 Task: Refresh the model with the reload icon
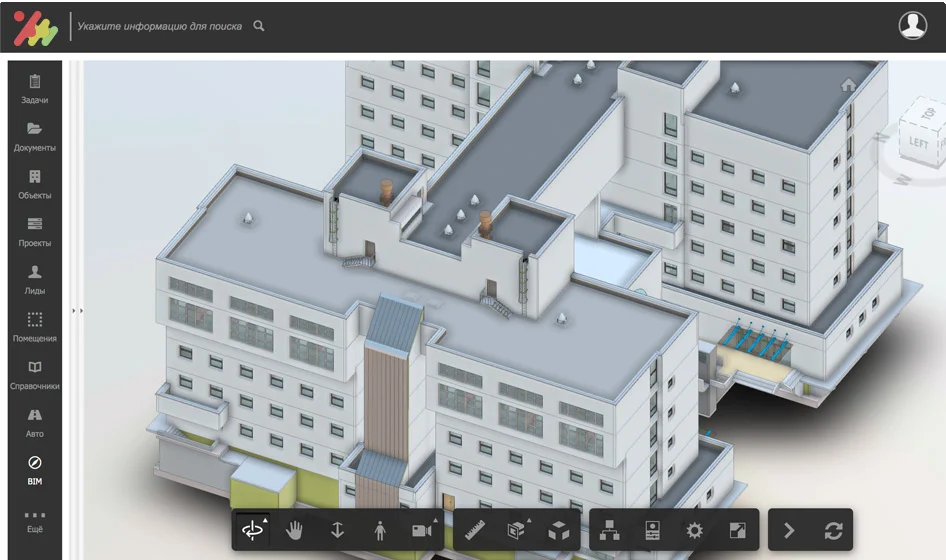(x=832, y=531)
